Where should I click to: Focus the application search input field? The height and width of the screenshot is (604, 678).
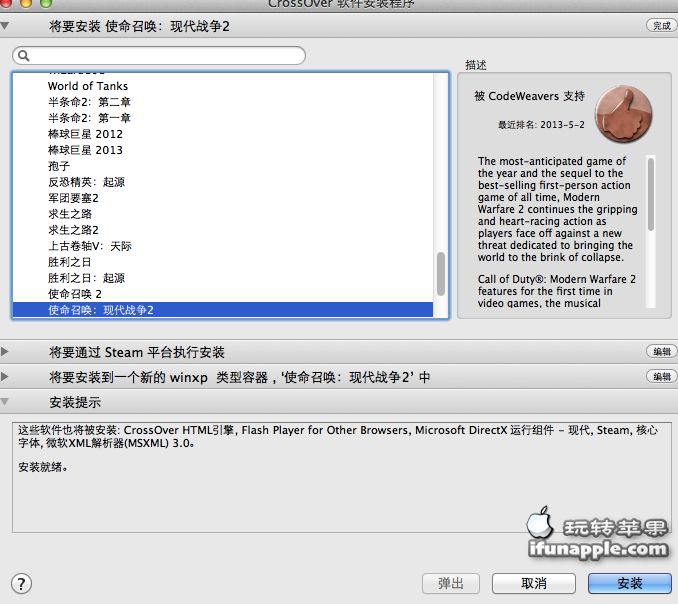click(159, 55)
